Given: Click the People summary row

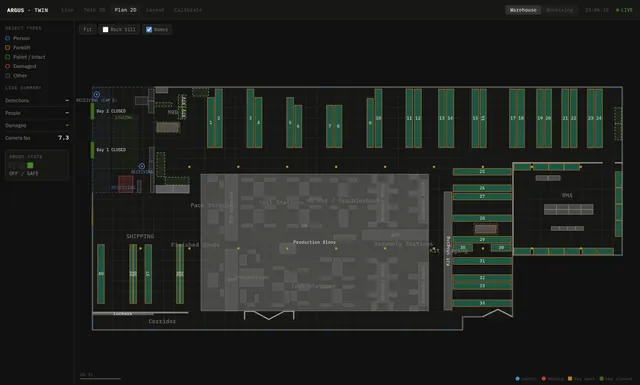Looking at the screenshot, I should [x=37, y=113].
